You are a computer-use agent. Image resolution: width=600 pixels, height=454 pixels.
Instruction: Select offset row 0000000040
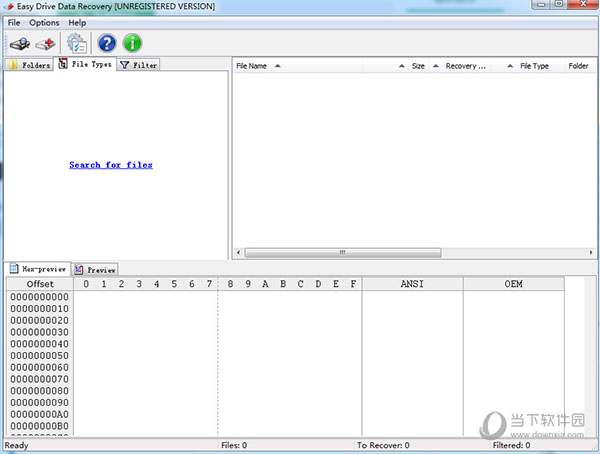tap(40, 344)
